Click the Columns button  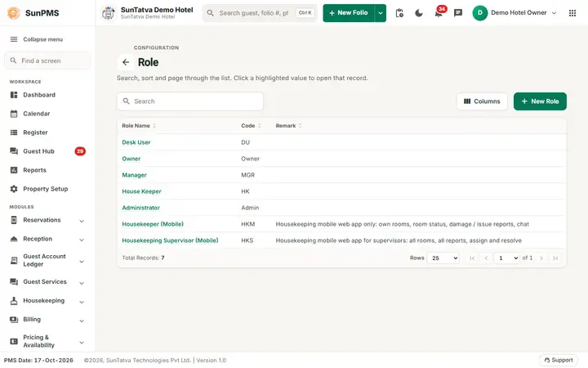point(482,101)
